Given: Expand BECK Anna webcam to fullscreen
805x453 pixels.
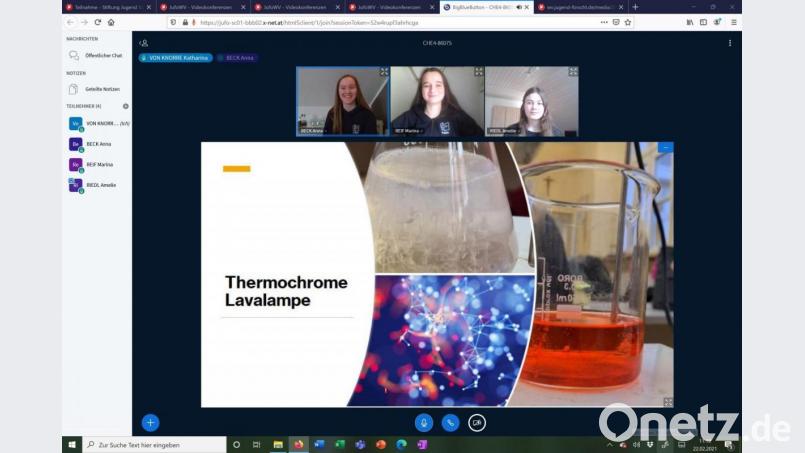Looking at the screenshot, I should pyautogui.click(x=384, y=72).
